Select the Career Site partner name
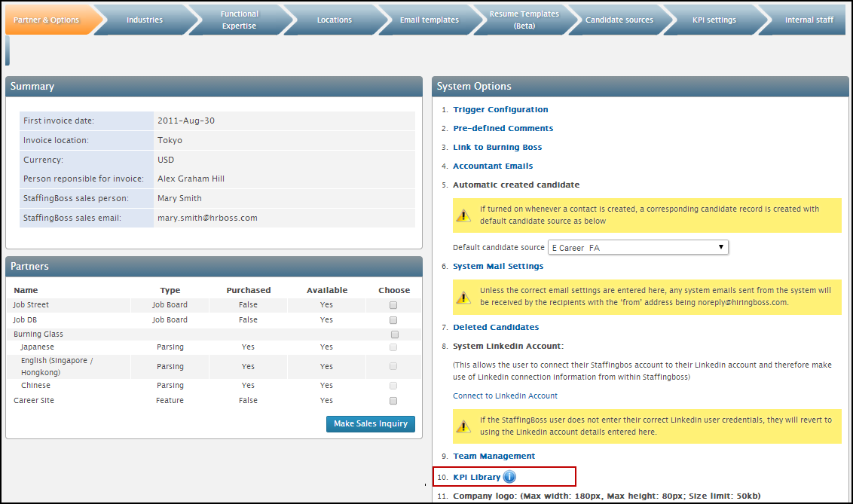 pyautogui.click(x=34, y=401)
